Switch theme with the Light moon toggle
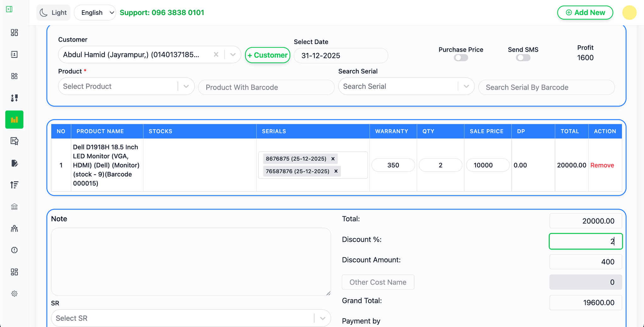 pyautogui.click(x=53, y=13)
